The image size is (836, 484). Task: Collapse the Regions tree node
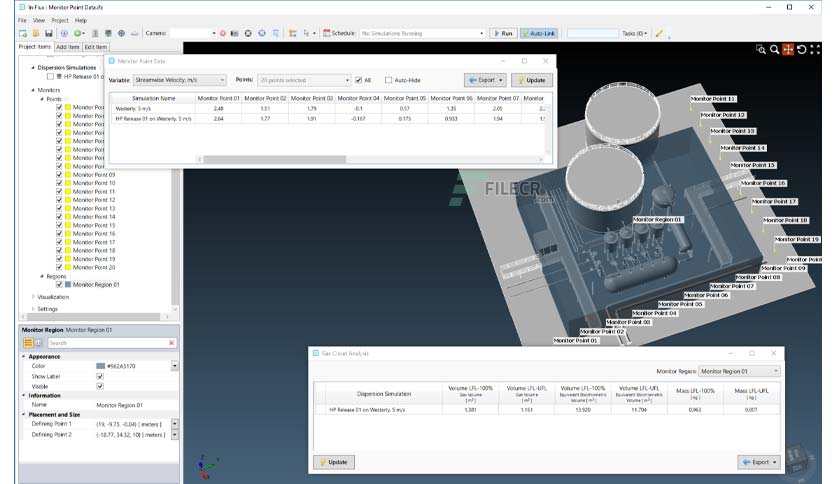point(42,276)
